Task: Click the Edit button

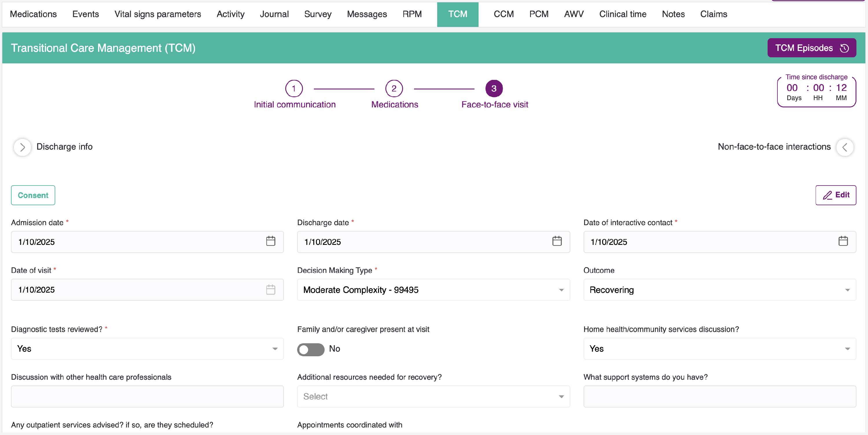Action: click(835, 195)
